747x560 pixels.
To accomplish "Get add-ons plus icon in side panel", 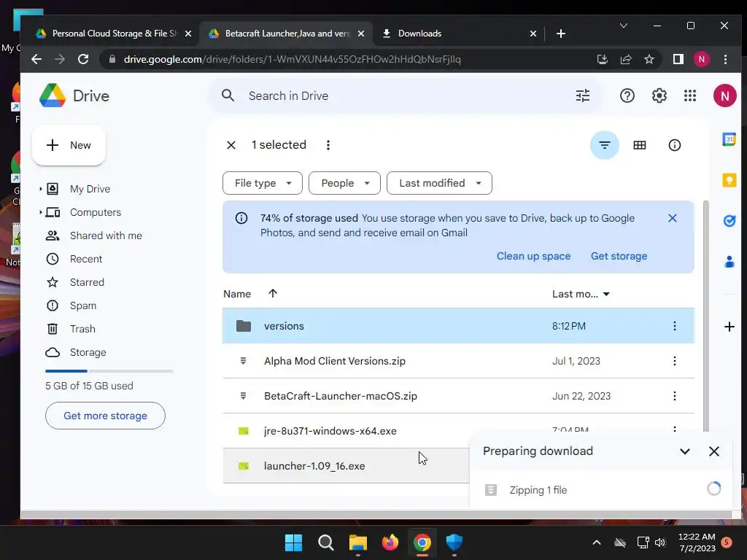I will tap(729, 327).
